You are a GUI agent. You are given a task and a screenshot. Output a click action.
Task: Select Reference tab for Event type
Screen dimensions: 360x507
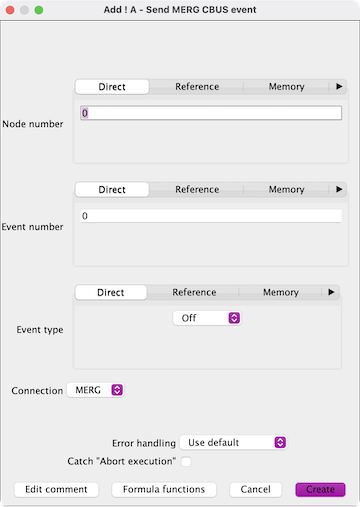[194, 292]
